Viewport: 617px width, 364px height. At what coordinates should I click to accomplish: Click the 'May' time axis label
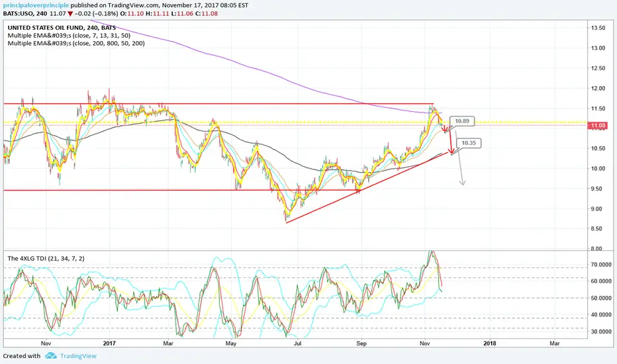click(x=231, y=343)
